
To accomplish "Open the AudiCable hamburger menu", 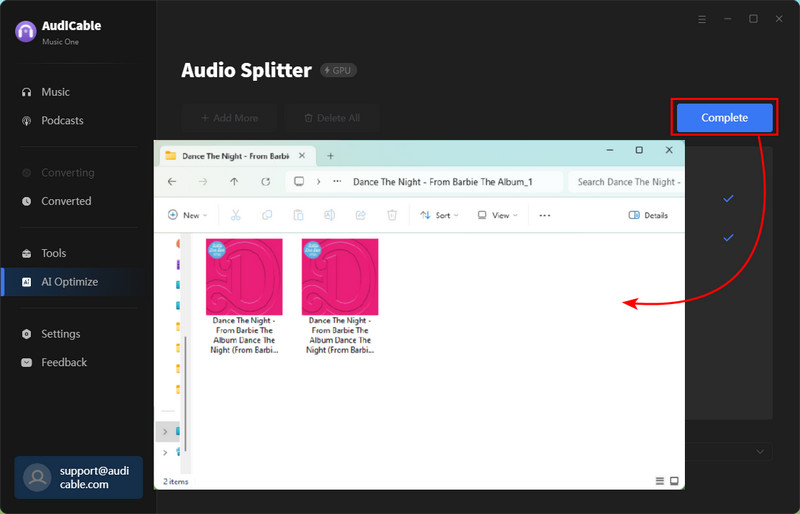I will tap(702, 19).
